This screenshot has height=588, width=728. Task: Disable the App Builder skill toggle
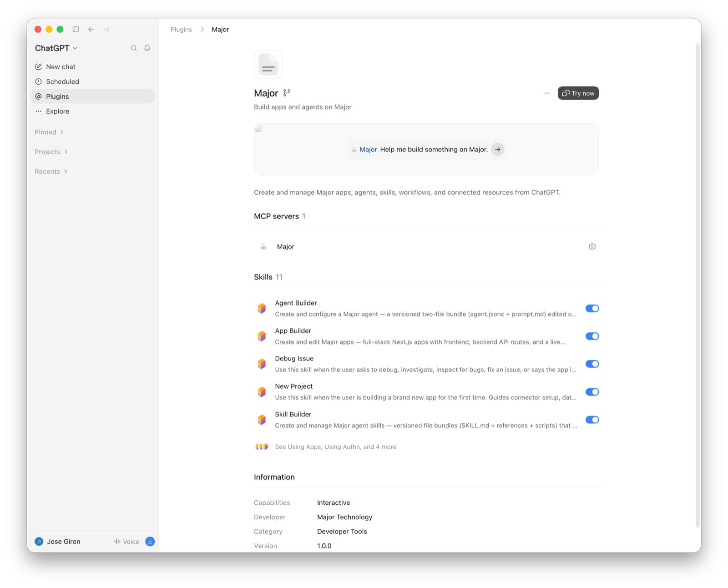click(592, 336)
